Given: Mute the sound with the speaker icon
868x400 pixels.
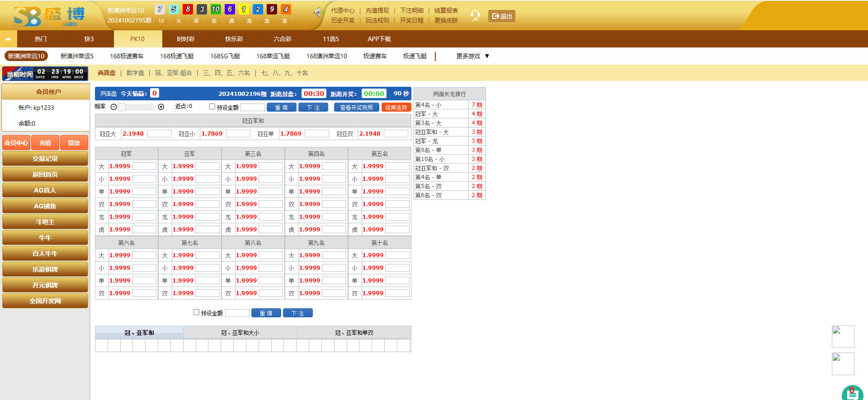Looking at the screenshot, I should (x=318, y=13).
